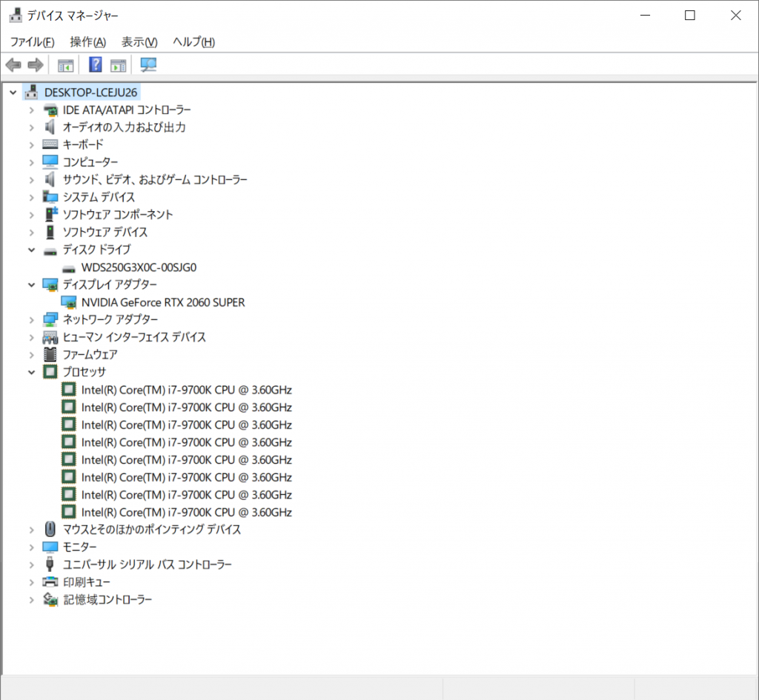Expand the ネットワーク アダプター node
The height and width of the screenshot is (700, 759).
click(31, 320)
